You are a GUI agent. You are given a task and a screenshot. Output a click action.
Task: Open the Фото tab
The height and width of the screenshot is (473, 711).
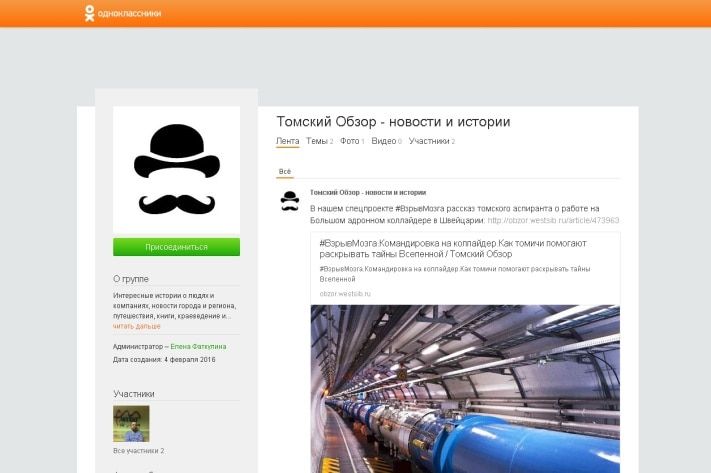[x=352, y=141]
